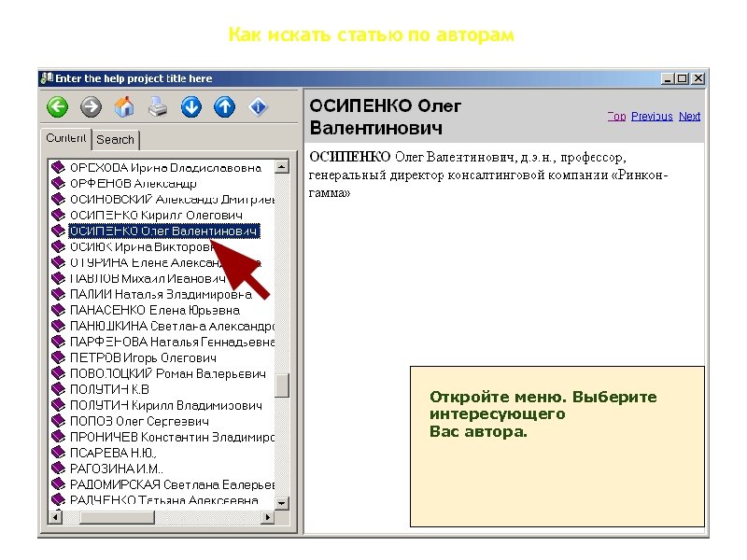Click book icon beside ПЕТРОВ Игорь Олегович
The image size is (747, 560).
pyautogui.click(x=58, y=357)
